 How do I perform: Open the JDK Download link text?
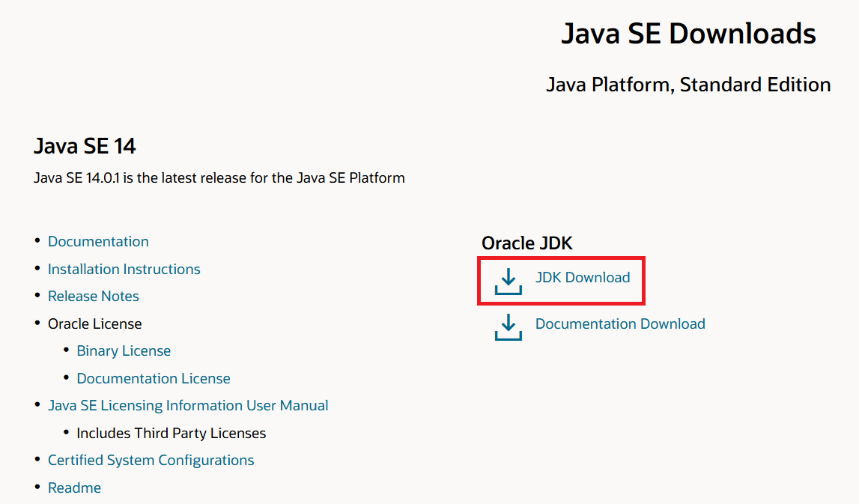[x=583, y=277]
